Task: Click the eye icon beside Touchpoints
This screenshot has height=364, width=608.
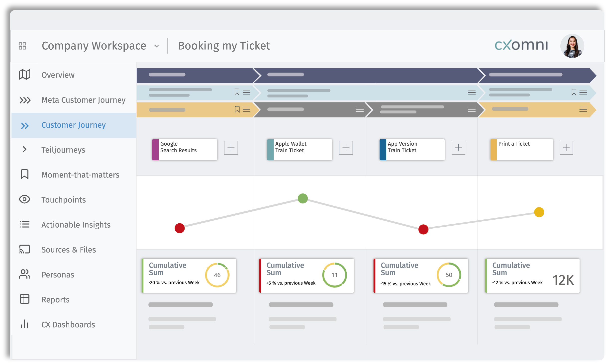Action: (x=24, y=199)
